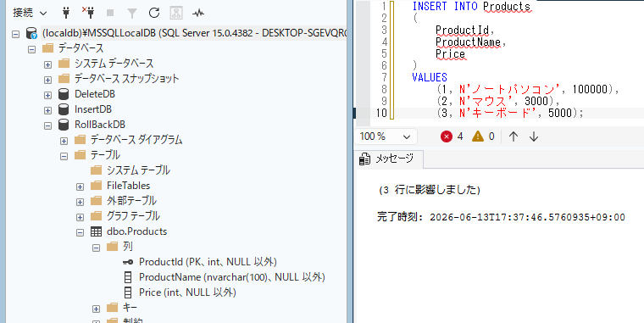Open the 100 % zoom dropdown
Image resolution: width=644 pixels, height=323 pixels.
tap(386, 136)
